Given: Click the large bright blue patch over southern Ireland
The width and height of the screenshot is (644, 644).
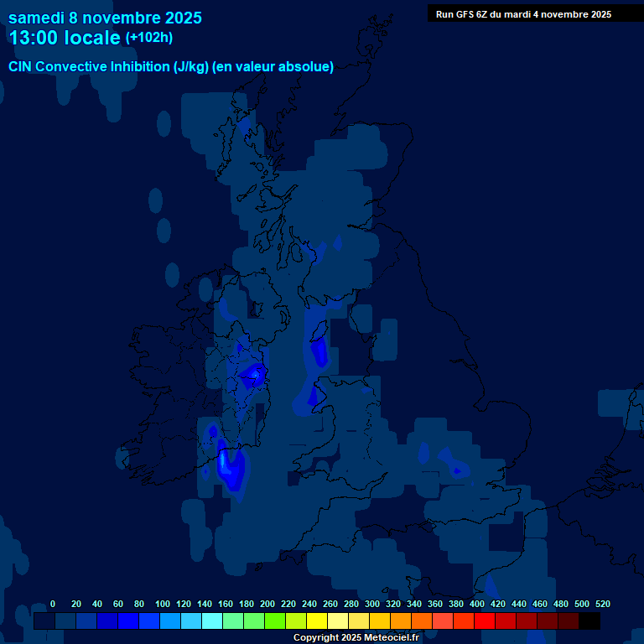Looking at the screenshot, I should [229, 468].
